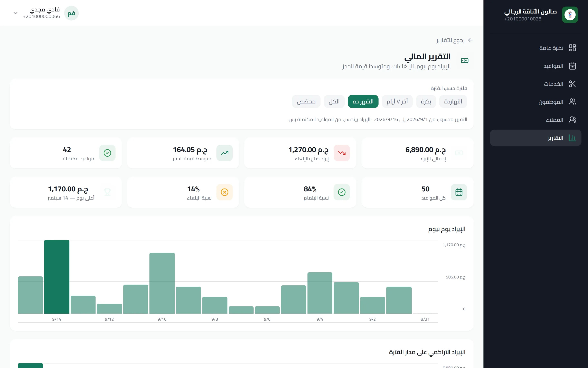
Task: Click the التقارير bar chart icon
Action: click(x=572, y=138)
